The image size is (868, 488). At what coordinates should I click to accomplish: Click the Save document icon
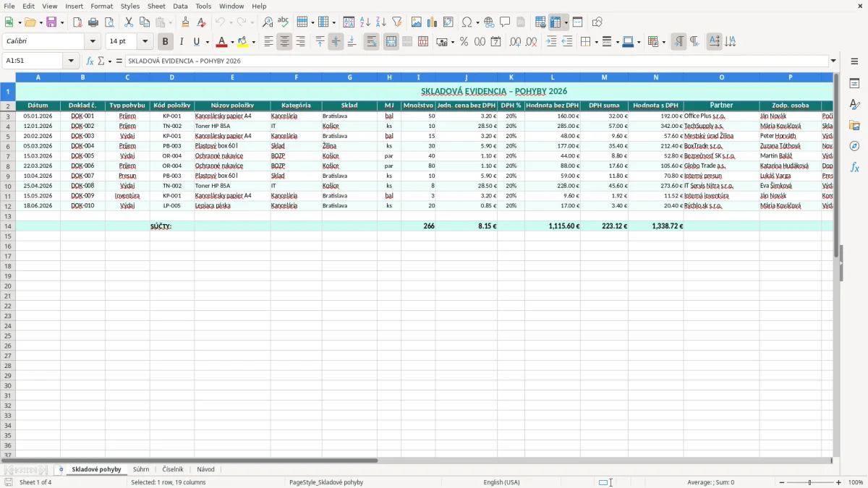(51, 22)
